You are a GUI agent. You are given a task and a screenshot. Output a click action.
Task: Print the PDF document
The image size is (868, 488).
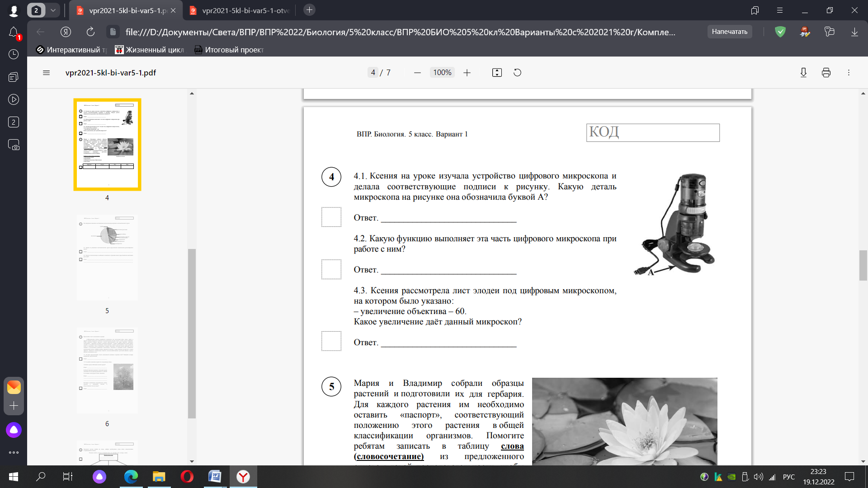tap(826, 73)
